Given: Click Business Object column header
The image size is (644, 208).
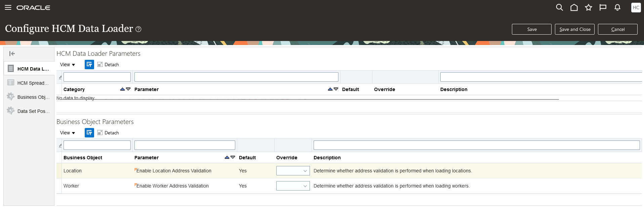Looking at the screenshot, I should point(83,158).
